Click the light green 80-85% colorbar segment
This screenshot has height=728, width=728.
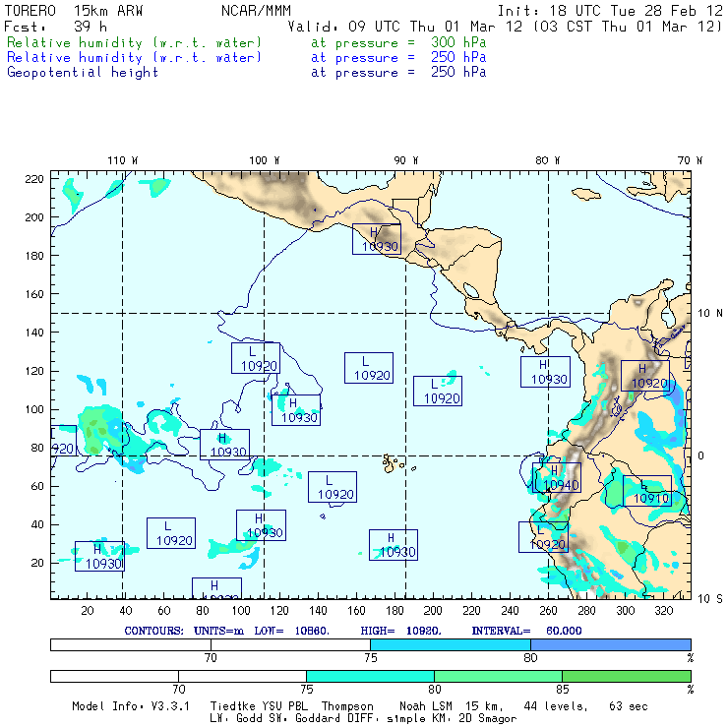tap(498, 676)
